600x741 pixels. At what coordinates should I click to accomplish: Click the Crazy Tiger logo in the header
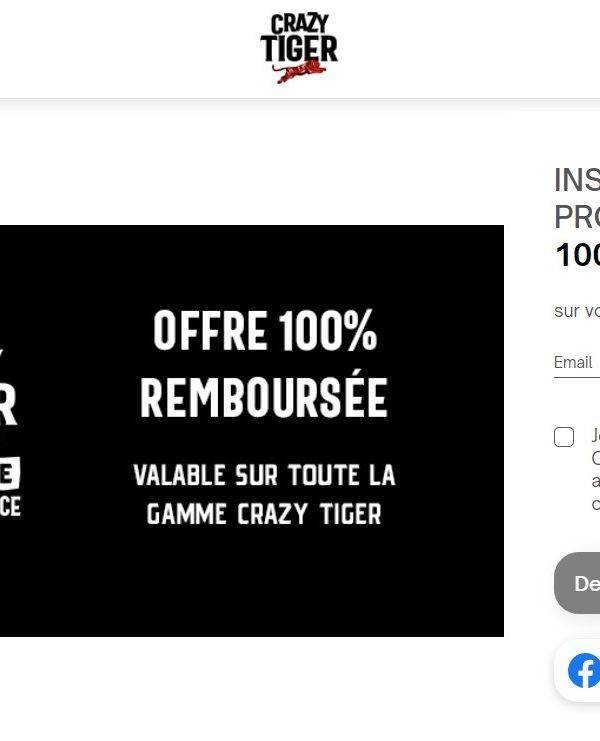[x=299, y=48]
